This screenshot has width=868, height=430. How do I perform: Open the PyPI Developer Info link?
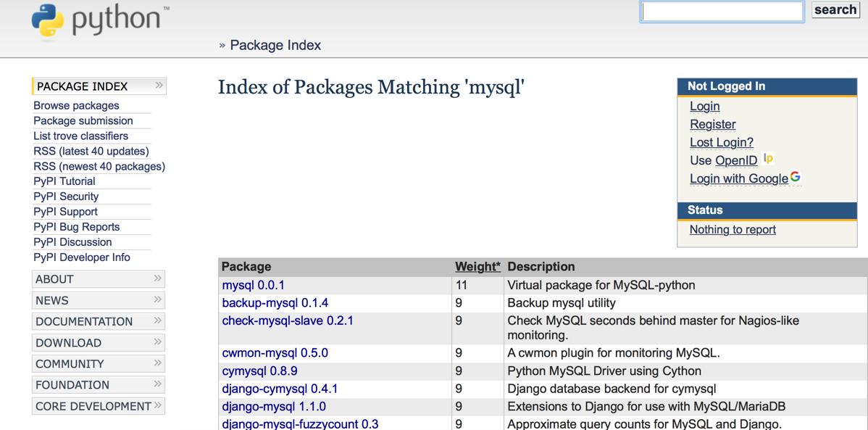pyautogui.click(x=82, y=257)
